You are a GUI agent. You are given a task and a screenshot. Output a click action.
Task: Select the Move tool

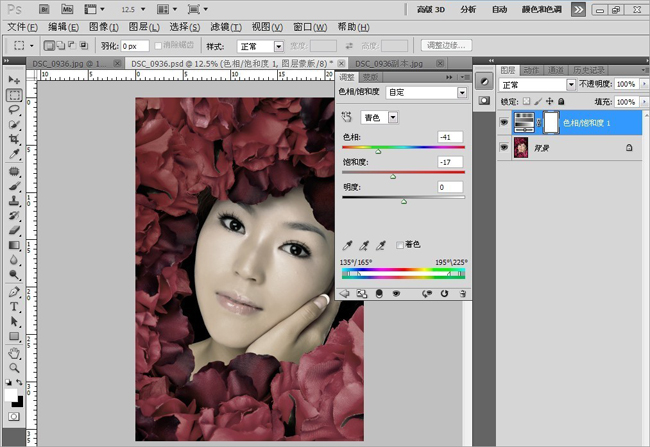pos(14,80)
